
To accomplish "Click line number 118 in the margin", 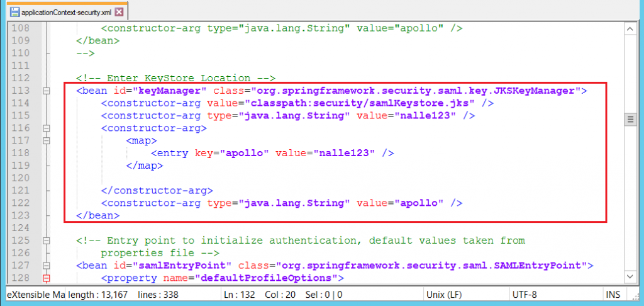I will tap(19, 153).
